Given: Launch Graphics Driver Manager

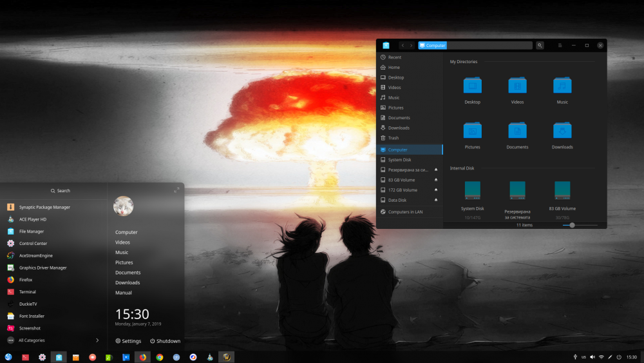Looking at the screenshot, I should click(53, 268).
